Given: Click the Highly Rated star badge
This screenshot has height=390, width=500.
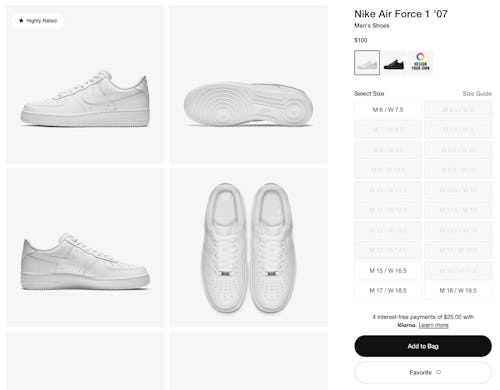Looking at the screenshot, I should [38, 21].
